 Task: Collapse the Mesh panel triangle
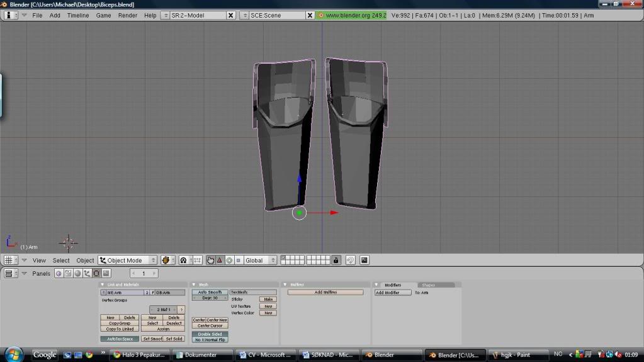(x=194, y=285)
